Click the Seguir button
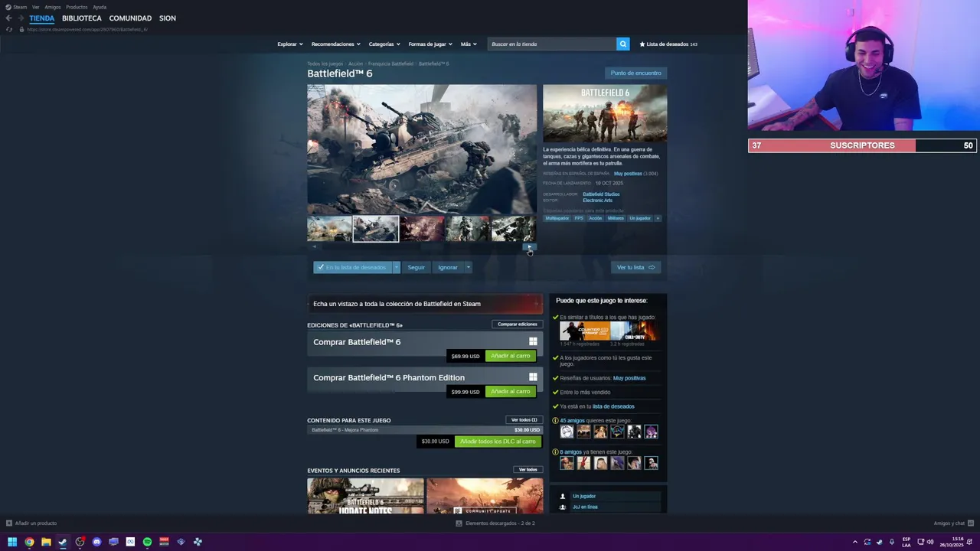 click(x=416, y=267)
